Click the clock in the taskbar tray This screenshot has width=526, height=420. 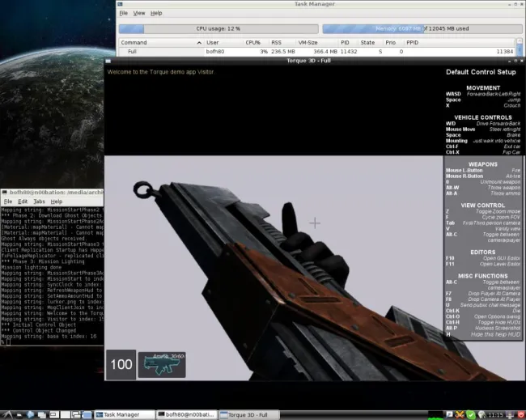tap(498, 414)
